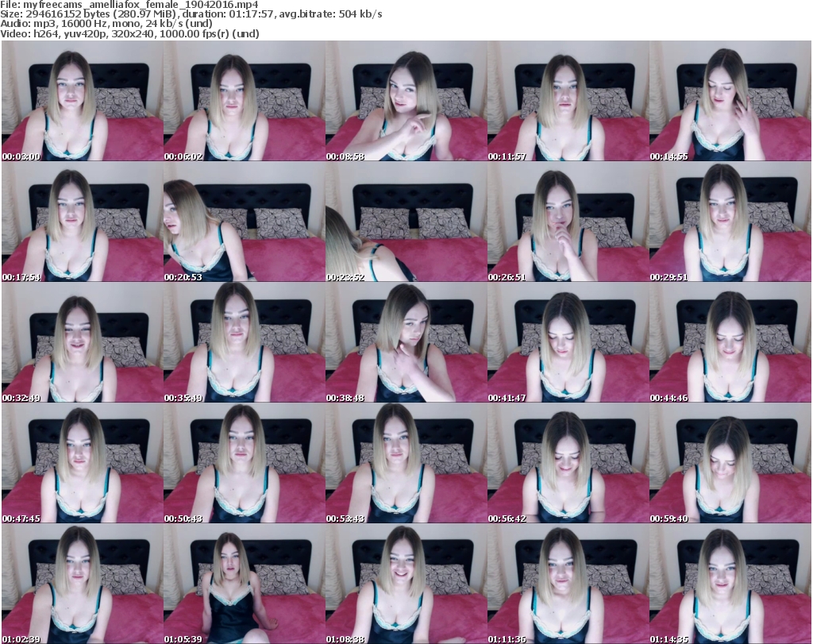This screenshot has width=813, height=644.
Task: Pick the frame stamped 00:26:51
Action: point(568,222)
